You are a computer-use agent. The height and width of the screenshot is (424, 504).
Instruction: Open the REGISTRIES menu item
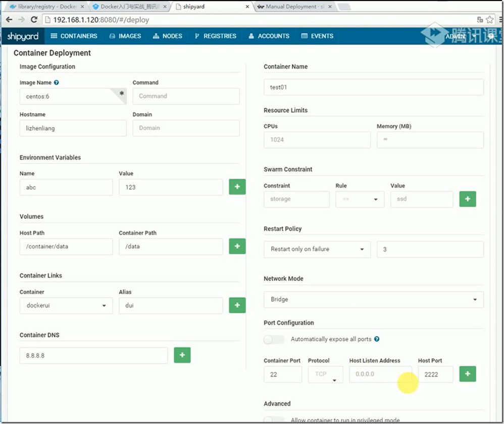(x=215, y=36)
